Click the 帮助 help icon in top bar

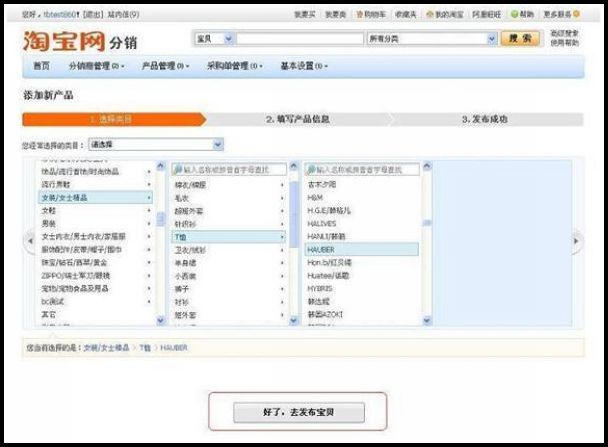(514, 15)
